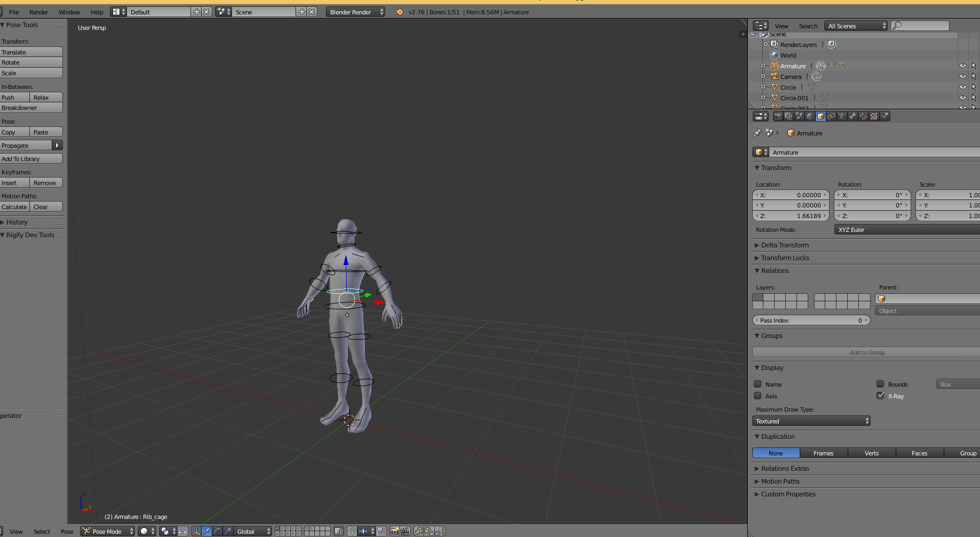The width and height of the screenshot is (980, 537).
Task: Open the Render menu
Action: (x=38, y=12)
